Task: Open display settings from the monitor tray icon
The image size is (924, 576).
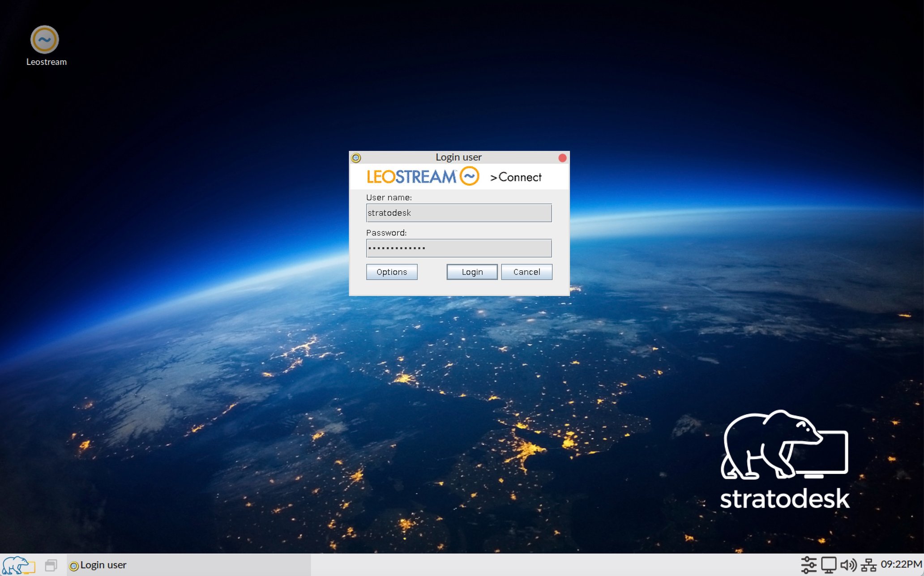Action: [829, 565]
